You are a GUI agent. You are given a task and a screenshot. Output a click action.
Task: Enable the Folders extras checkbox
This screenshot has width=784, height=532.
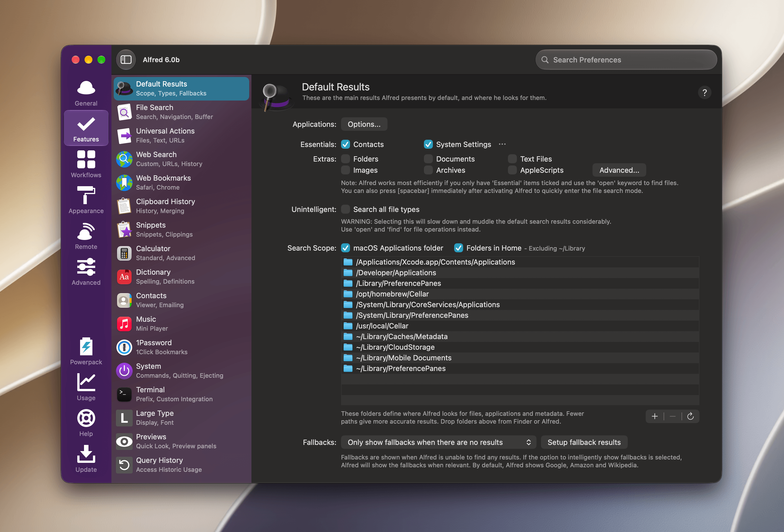(346, 159)
